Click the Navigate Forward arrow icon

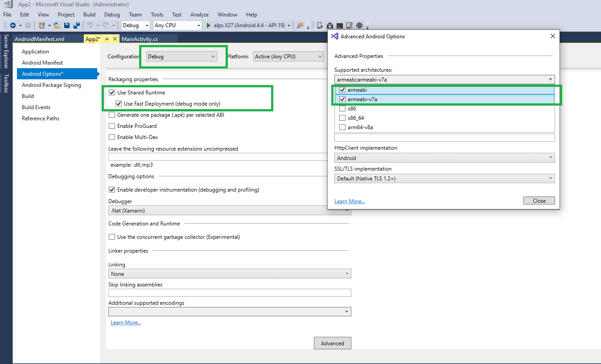[x=28, y=25]
